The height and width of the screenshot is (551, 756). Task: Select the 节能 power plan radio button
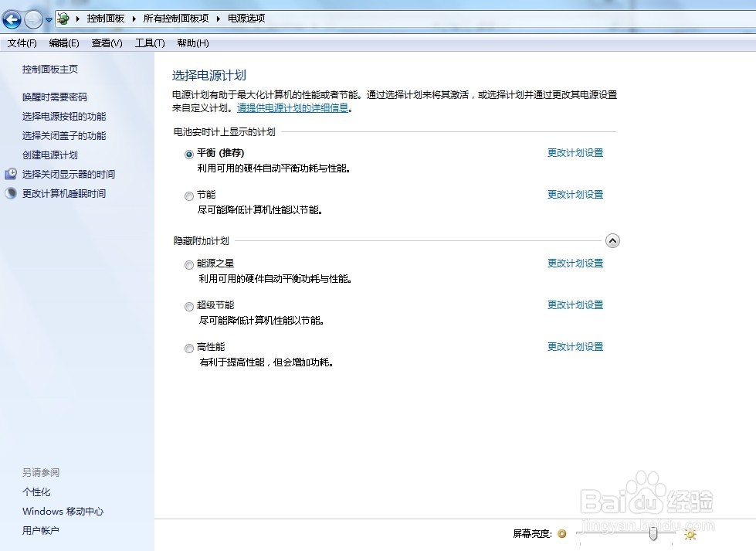[x=189, y=196]
